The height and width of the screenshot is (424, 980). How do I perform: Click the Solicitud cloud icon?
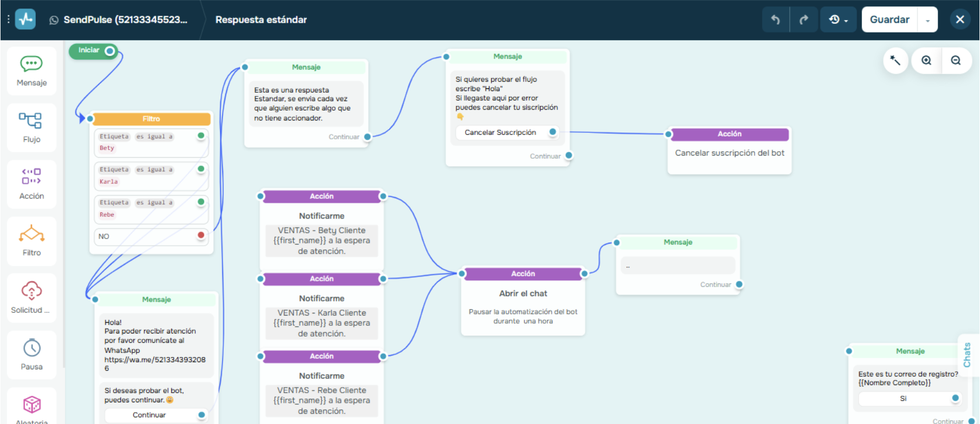[x=31, y=291]
